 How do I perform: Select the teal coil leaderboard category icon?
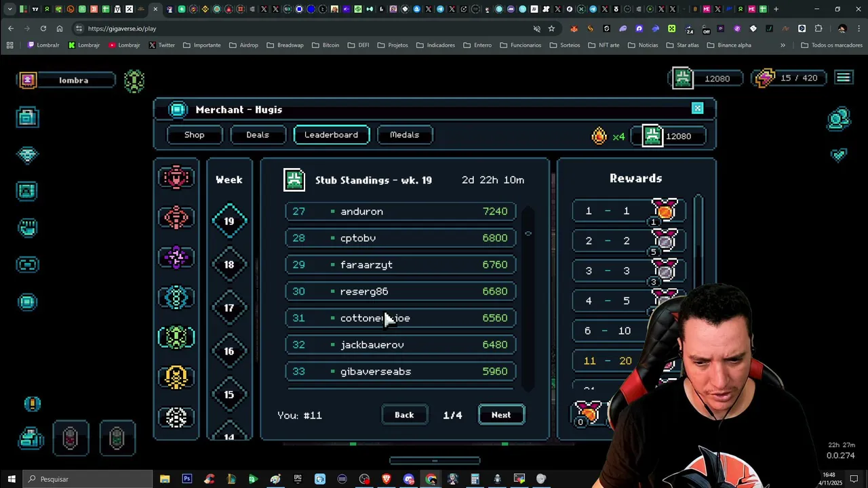pos(176,297)
